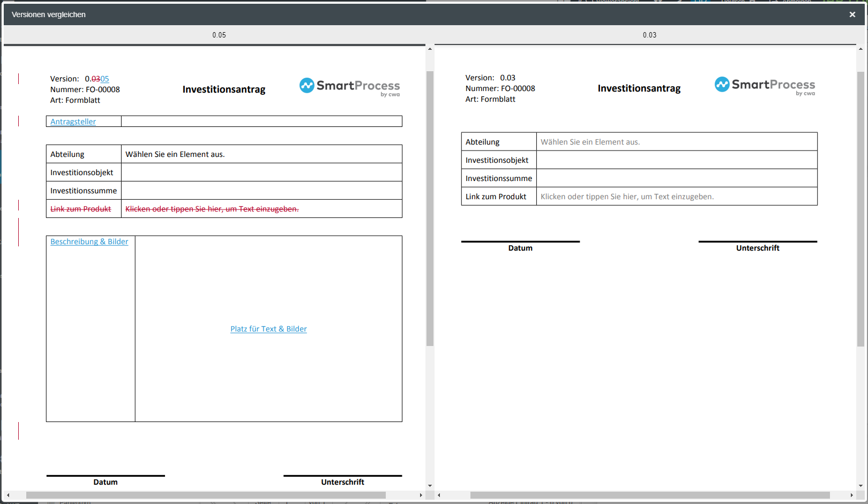Click the left arrow of the left pane's horizontal scrollbar
The image size is (868, 504).
(8, 495)
